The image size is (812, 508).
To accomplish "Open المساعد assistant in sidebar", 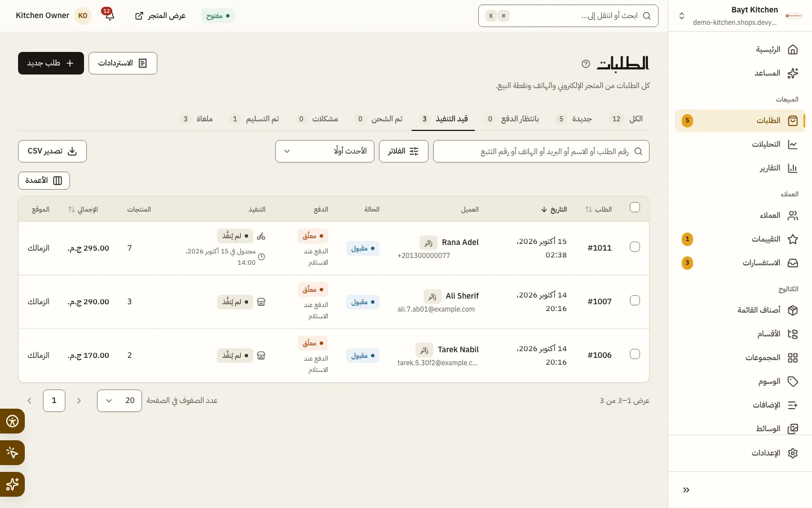I will [740, 73].
